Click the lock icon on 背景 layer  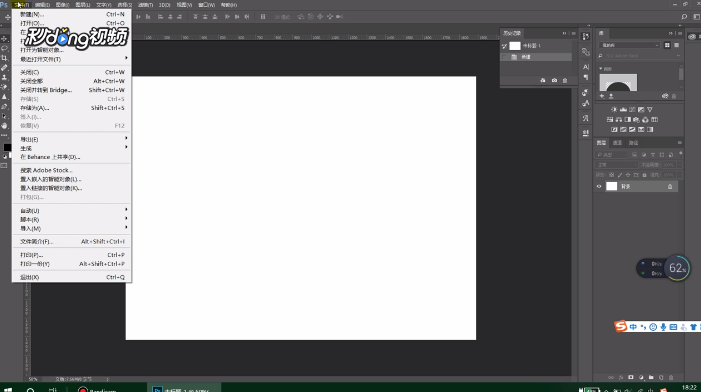(x=670, y=187)
